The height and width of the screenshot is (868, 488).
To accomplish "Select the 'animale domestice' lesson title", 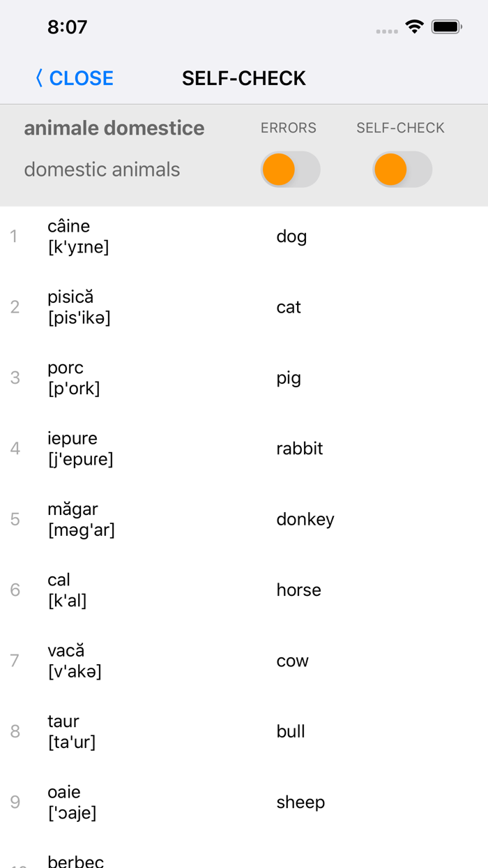I will pyautogui.click(x=114, y=128).
